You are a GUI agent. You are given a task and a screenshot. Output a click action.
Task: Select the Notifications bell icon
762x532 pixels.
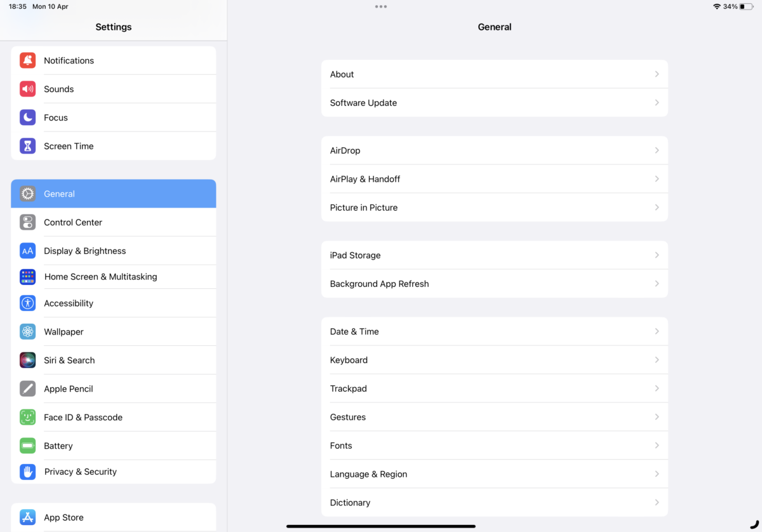pos(27,60)
